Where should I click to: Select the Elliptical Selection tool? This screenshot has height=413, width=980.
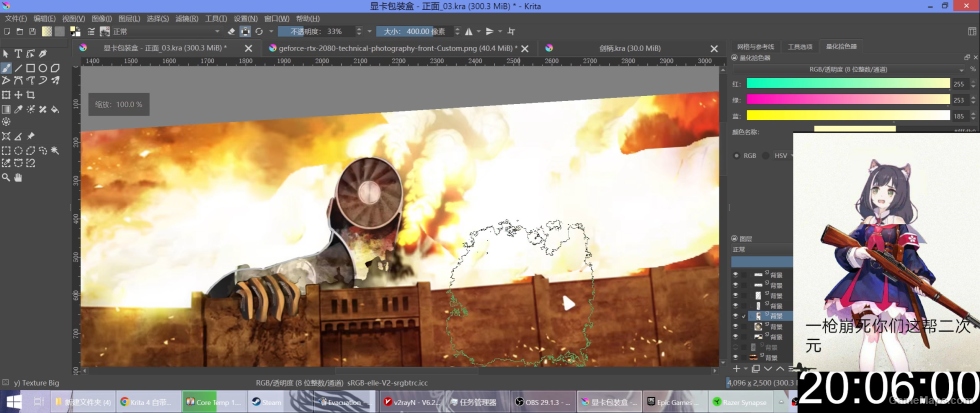tap(18, 150)
